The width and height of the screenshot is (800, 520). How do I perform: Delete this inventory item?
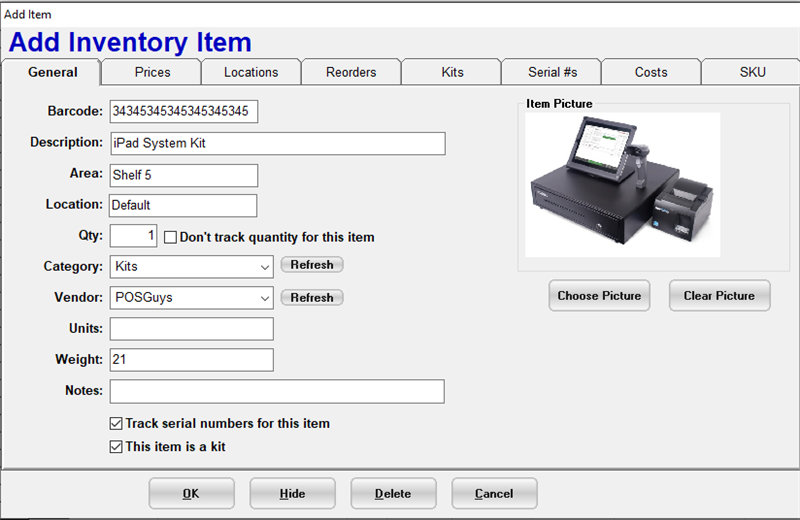click(x=393, y=493)
